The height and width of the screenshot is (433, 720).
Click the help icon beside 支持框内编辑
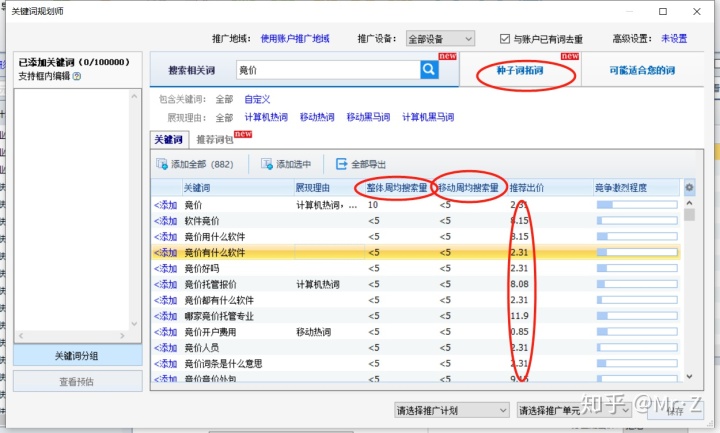(77, 76)
